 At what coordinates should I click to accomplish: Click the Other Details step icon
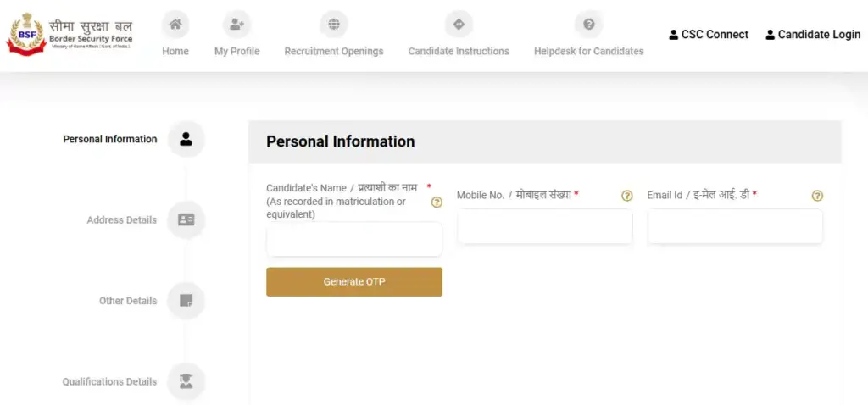(186, 301)
